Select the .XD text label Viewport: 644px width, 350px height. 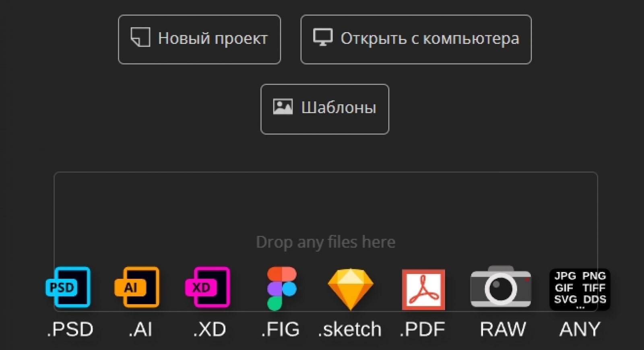209,329
